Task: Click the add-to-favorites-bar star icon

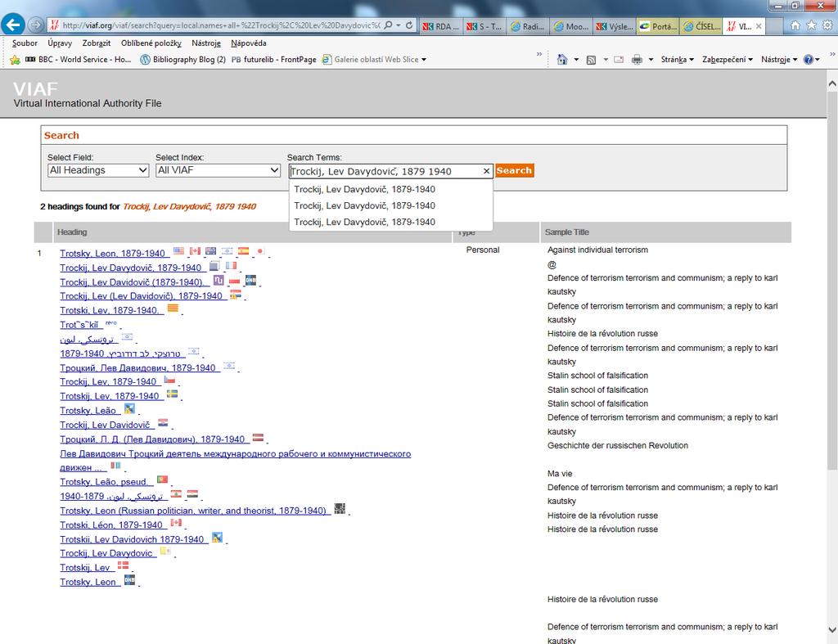Action: pos(15,59)
